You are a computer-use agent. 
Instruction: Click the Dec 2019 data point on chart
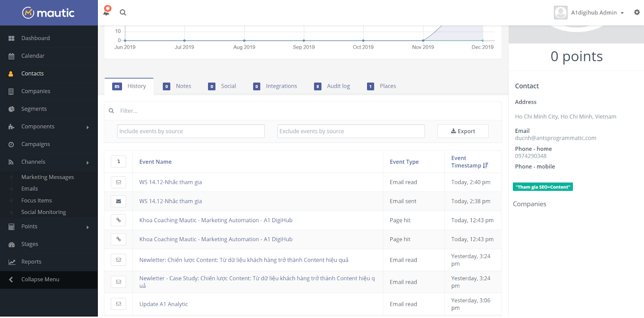[x=483, y=41]
